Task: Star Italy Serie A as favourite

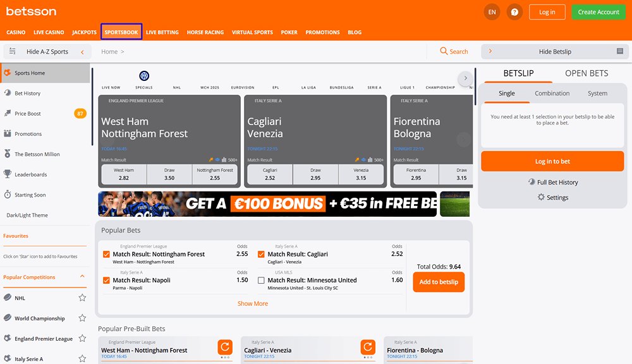Action: point(82,358)
